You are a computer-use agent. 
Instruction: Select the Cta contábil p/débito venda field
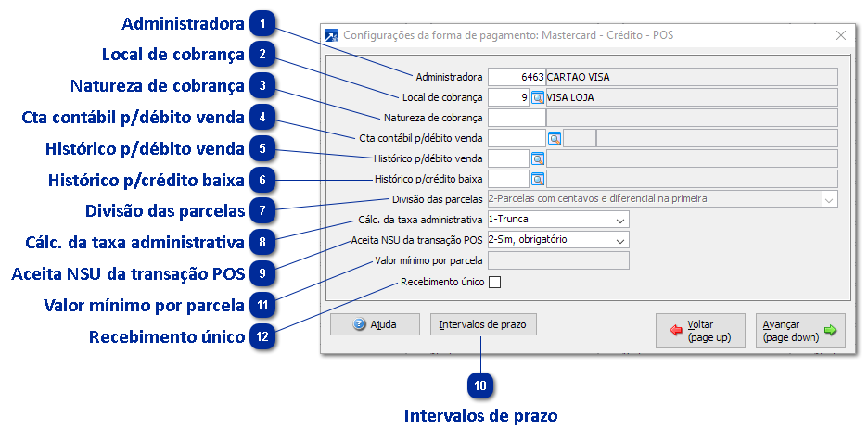point(516,138)
